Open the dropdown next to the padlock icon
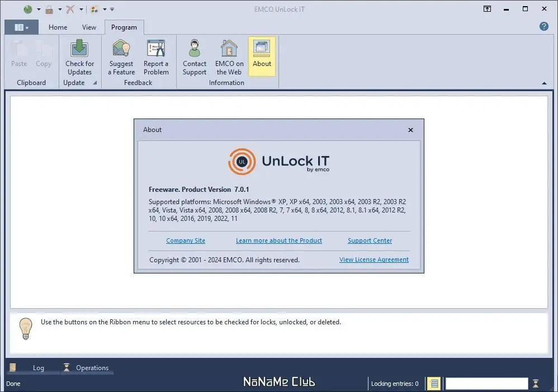The image size is (558, 392). click(x=60, y=10)
